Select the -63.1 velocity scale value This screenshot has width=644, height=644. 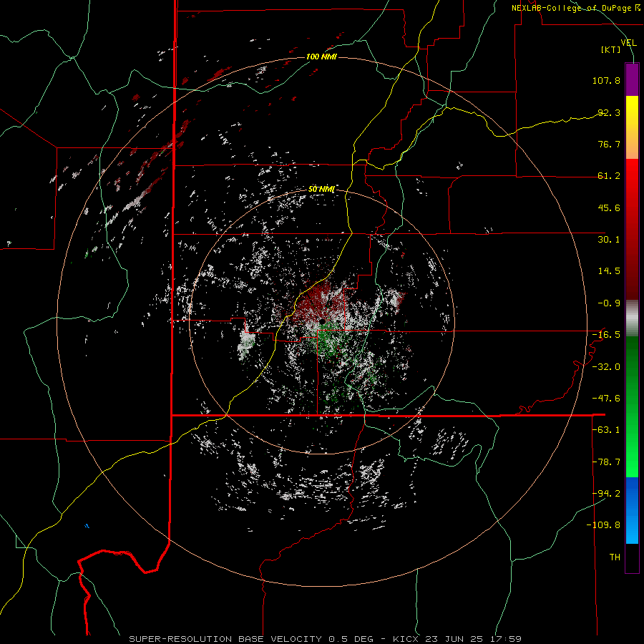(606, 430)
